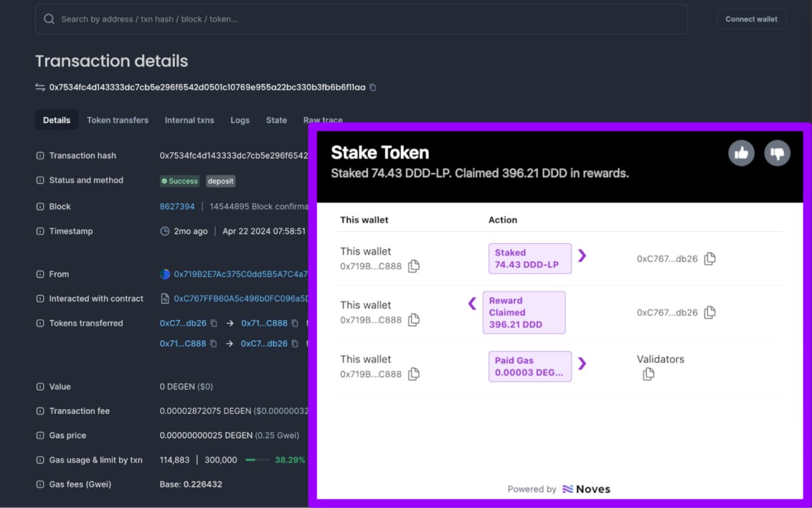Copy 0xC767...db26 address in the Staked row
Screen dimensions: 812x508
click(710, 258)
